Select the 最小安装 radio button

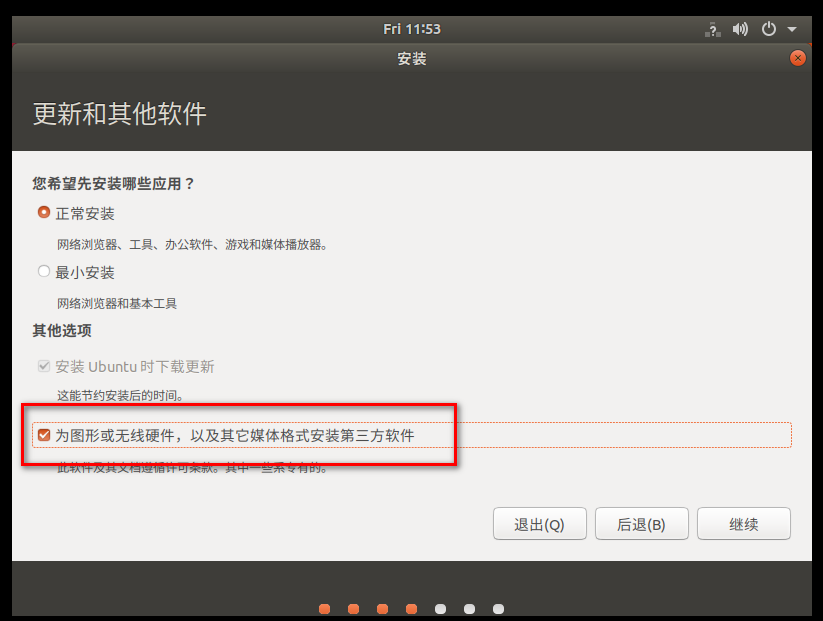pyautogui.click(x=43, y=271)
